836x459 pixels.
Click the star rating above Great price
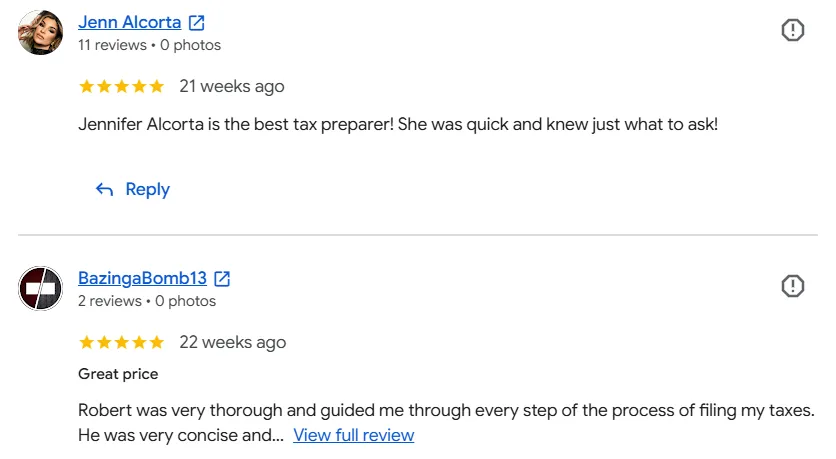point(122,342)
